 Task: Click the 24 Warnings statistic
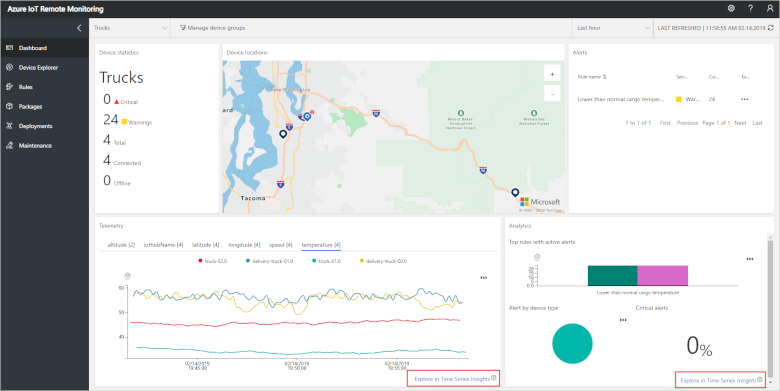(127, 120)
